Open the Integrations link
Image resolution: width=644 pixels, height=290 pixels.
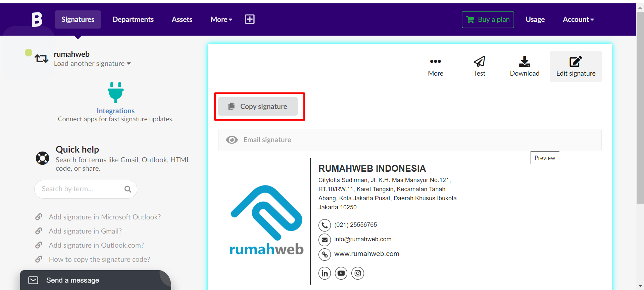tap(116, 111)
